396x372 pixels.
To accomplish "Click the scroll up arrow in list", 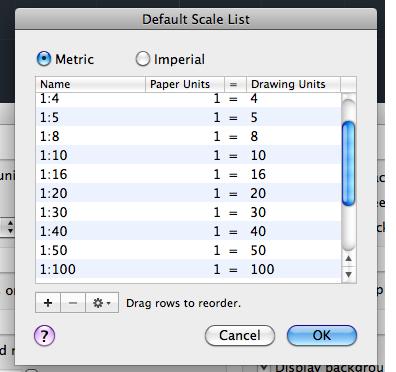I will 349,258.
